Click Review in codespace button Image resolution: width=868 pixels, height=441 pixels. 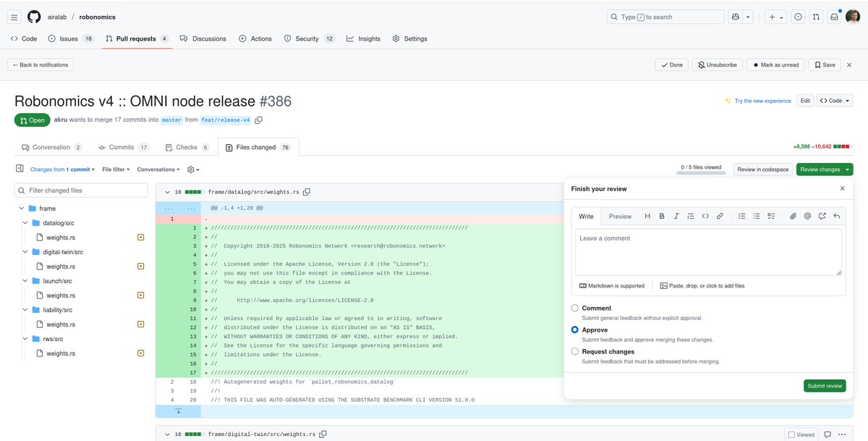click(x=762, y=169)
